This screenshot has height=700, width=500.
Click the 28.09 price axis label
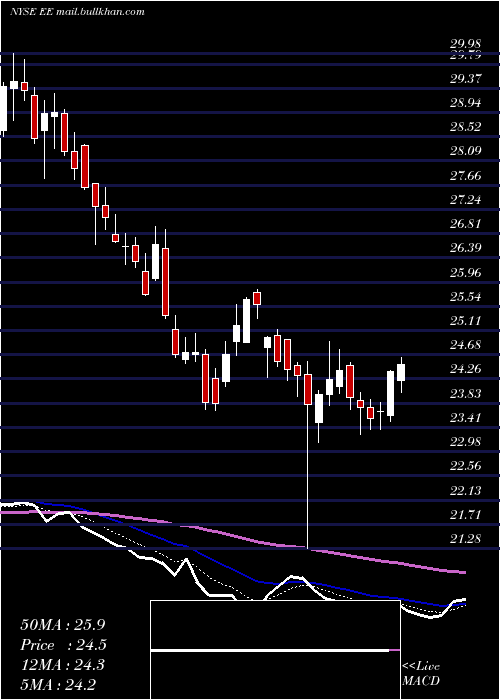point(466,151)
